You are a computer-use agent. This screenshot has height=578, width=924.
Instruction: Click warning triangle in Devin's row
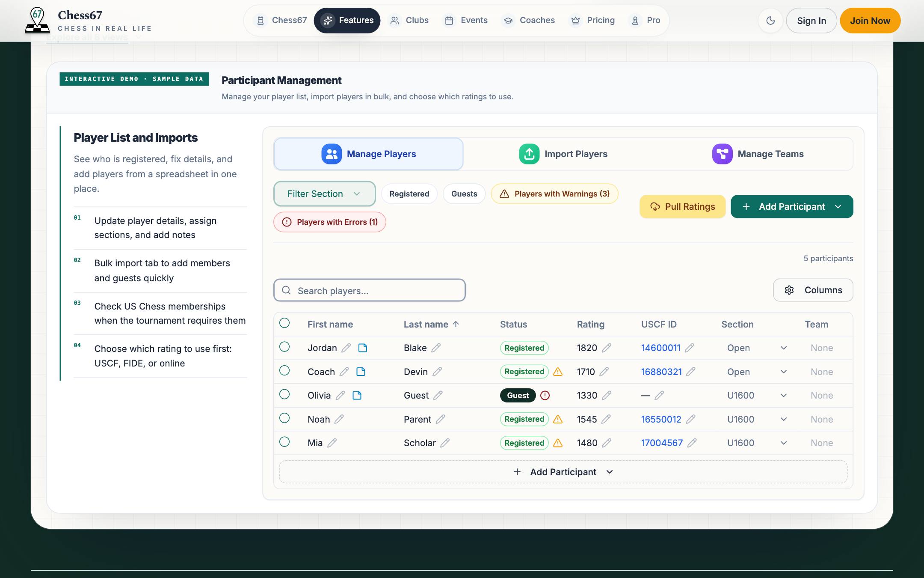558,372
